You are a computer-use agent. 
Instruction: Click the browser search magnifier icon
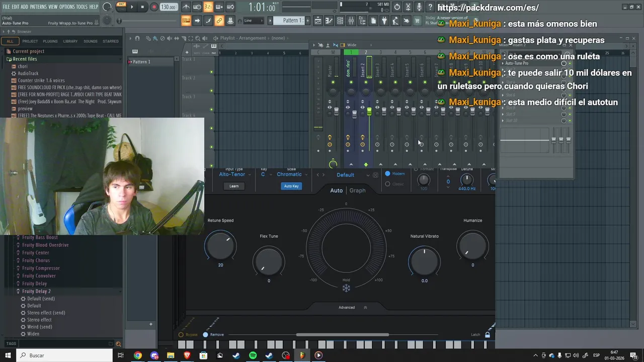(x=118, y=344)
